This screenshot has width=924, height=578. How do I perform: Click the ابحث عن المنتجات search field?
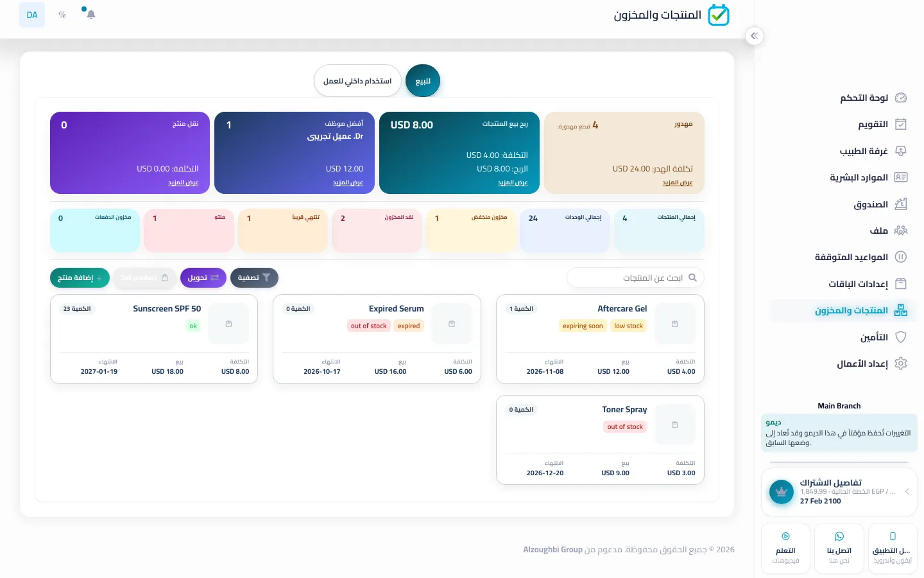point(636,277)
